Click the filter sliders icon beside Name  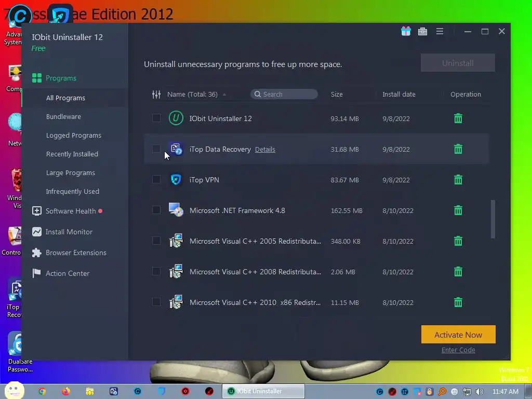coord(156,95)
